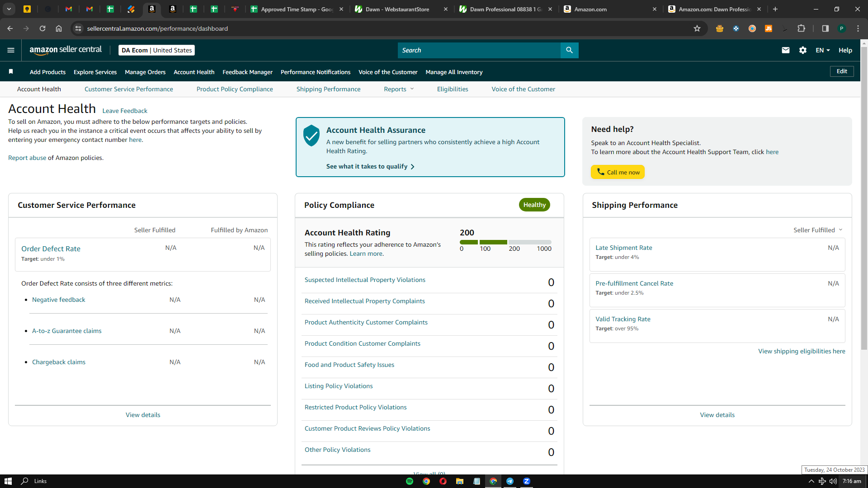The height and width of the screenshot is (488, 868).
Task: Click the bookmark flag in the favorites bar
Action: point(11,71)
